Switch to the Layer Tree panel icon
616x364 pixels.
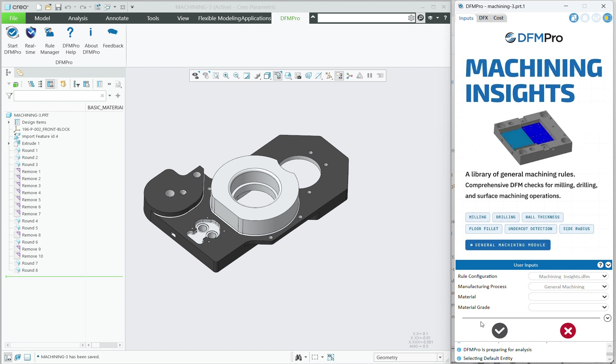[20, 72]
